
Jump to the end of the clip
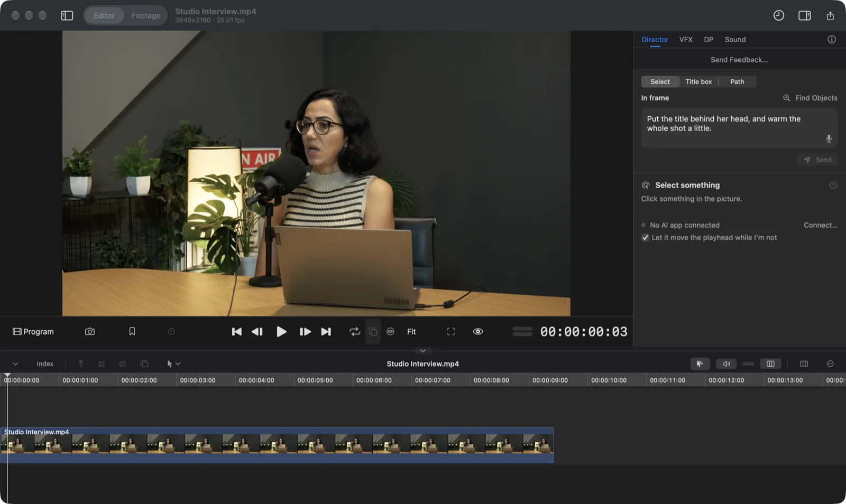click(326, 332)
